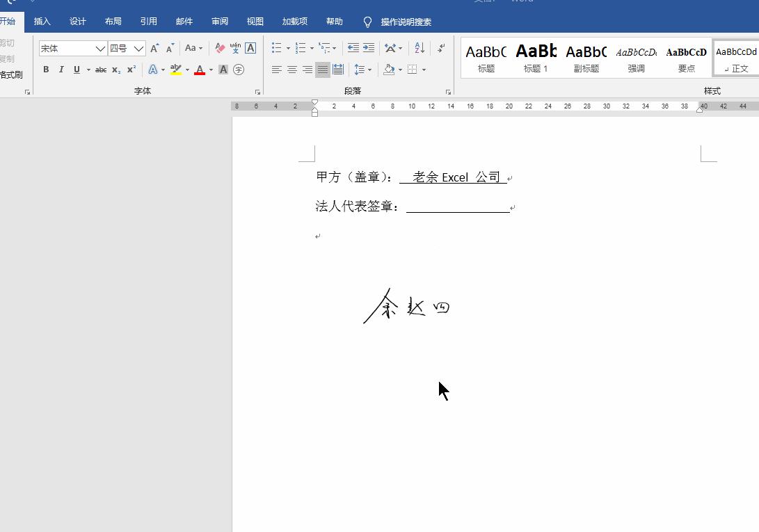This screenshot has width=759, height=532.
Task: Open the font size dropdown showing 四号
Action: tap(137, 48)
